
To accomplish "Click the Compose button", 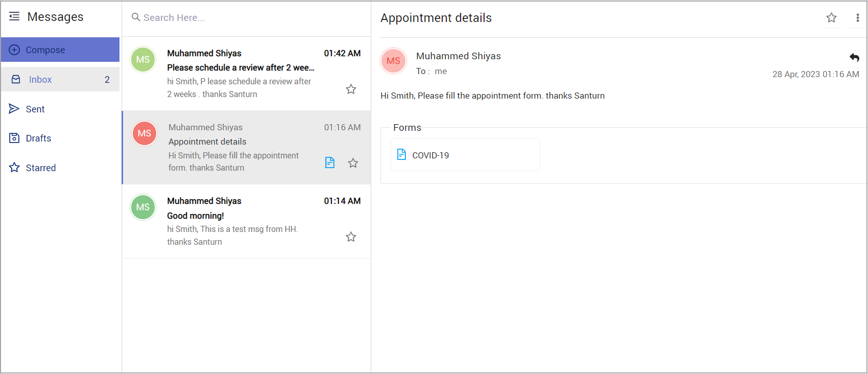I will [60, 50].
